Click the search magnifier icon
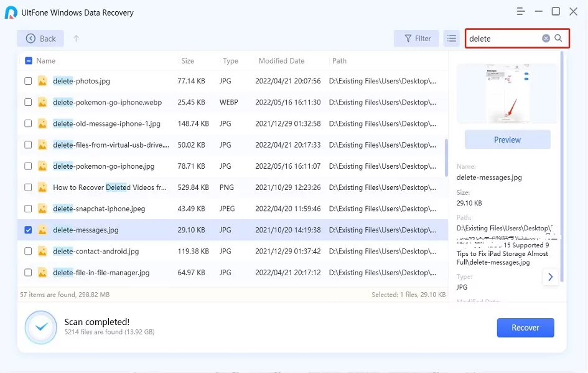588x373 pixels. click(558, 39)
